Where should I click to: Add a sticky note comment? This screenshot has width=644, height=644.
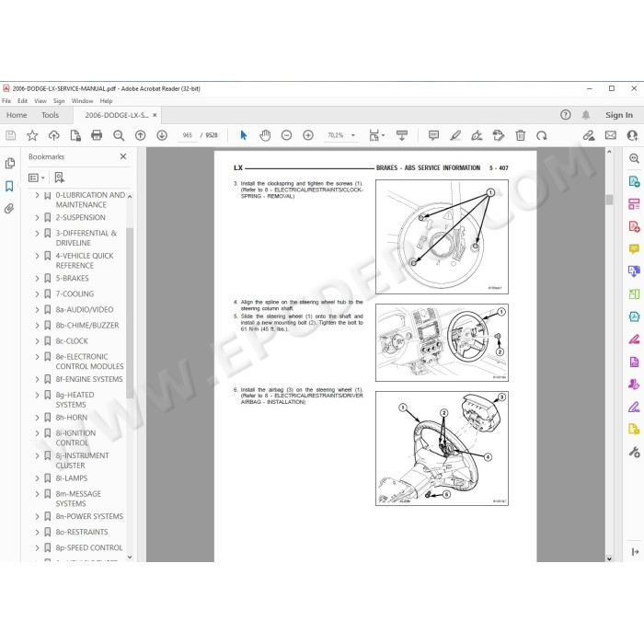coord(433,135)
